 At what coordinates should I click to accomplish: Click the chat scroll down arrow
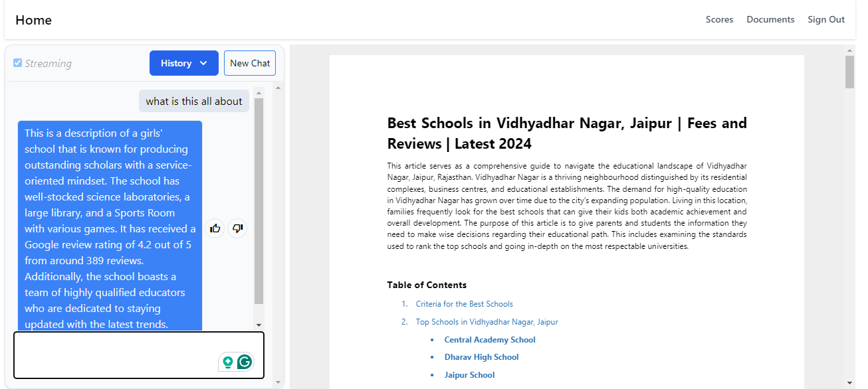click(x=259, y=325)
